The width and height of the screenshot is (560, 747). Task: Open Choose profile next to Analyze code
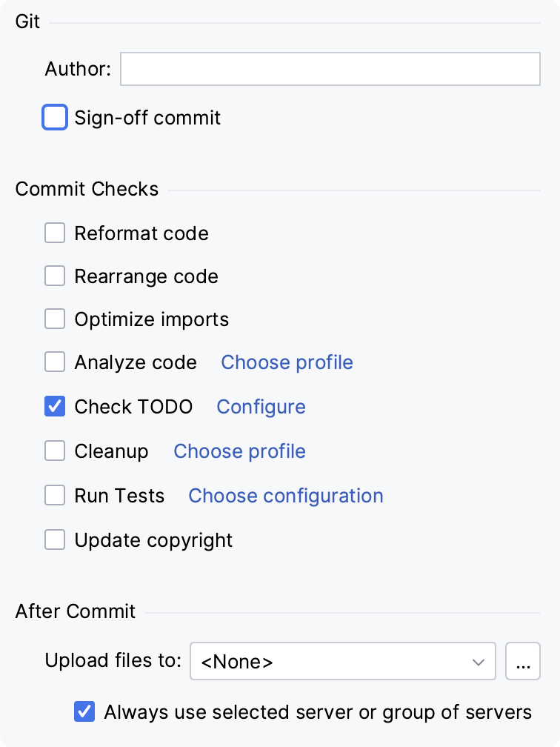click(x=287, y=362)
